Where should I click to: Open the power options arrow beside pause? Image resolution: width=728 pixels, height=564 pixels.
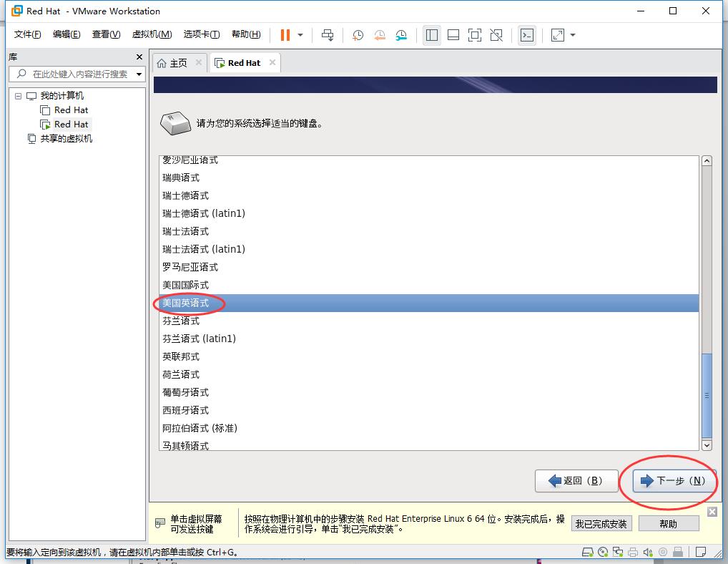click(x=300, y=35)
